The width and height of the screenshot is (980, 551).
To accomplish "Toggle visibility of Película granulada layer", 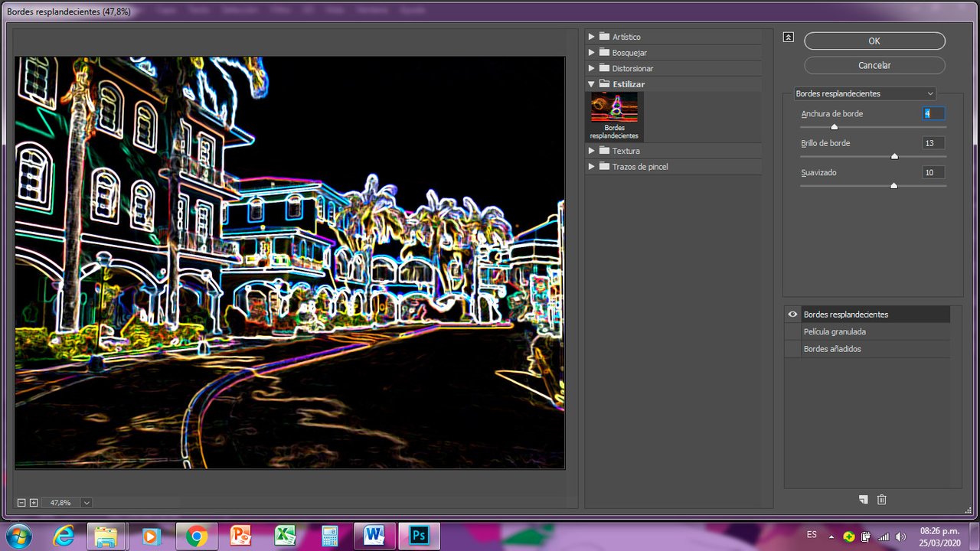I will (792, 332).
